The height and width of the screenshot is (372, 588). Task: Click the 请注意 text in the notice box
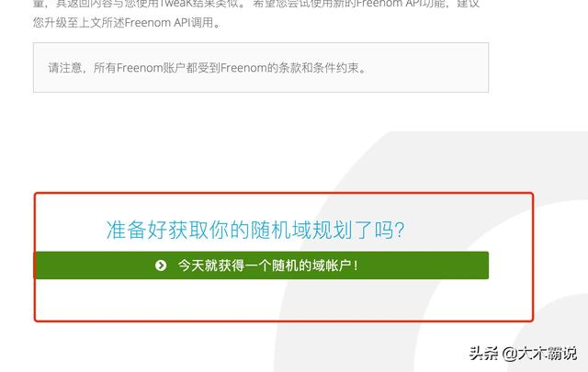(x=65, y=68)
